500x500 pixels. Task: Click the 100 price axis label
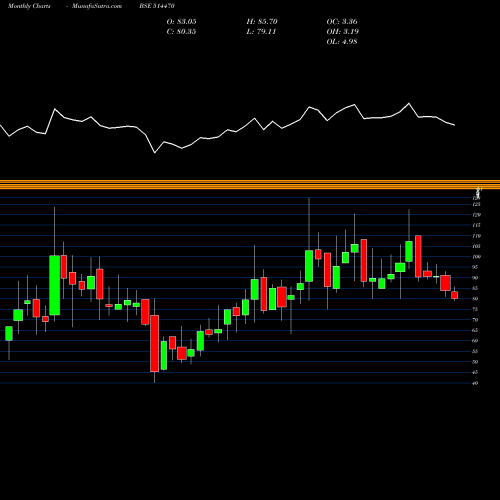tap(476, 257)
